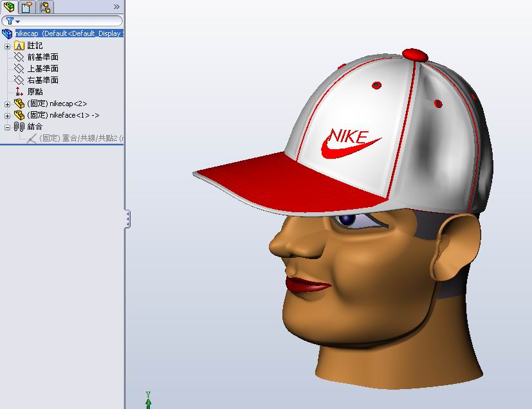Image resolution: width=532 pixels, height=409 pixels.
Task: Click the red NIKE logo on the cap
Action: coord(350,143)
